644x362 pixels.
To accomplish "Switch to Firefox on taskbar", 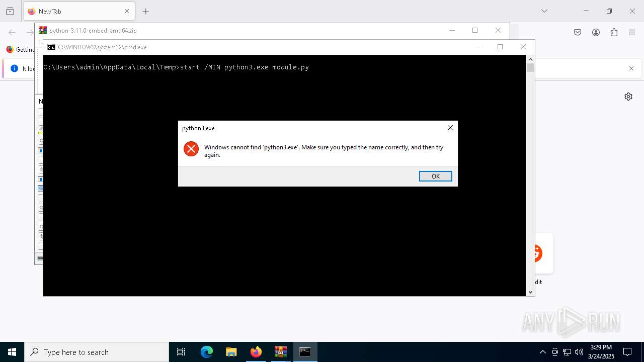I will coord(256,352).
